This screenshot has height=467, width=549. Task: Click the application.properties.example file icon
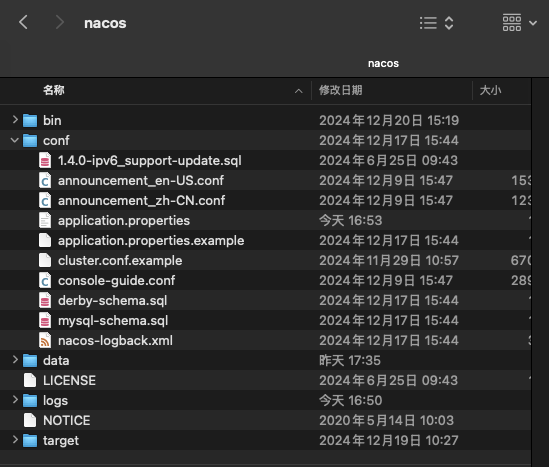[x=45, y=240]
